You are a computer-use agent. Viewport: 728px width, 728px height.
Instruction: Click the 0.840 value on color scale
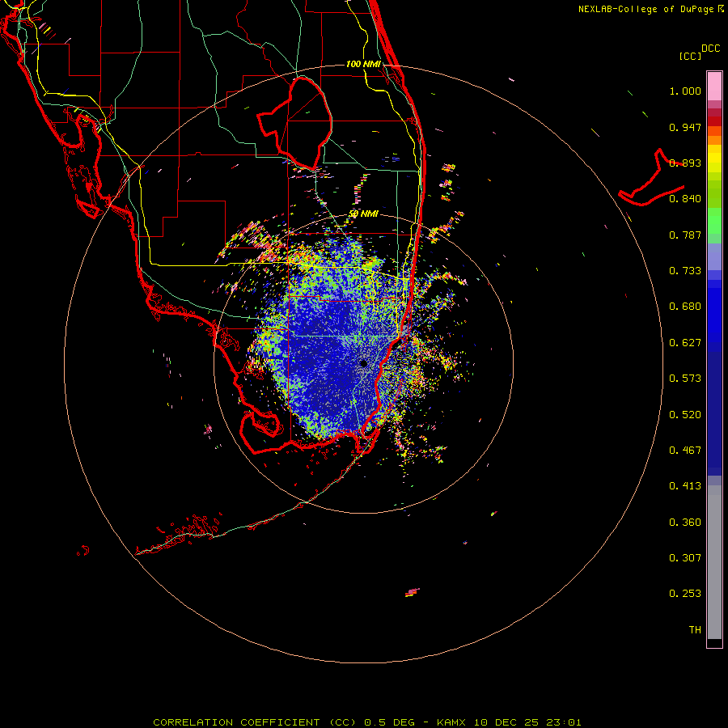coord(685,199)
